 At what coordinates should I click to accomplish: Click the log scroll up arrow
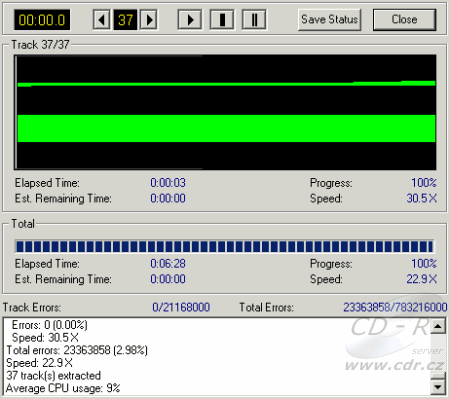coord(438,326)
